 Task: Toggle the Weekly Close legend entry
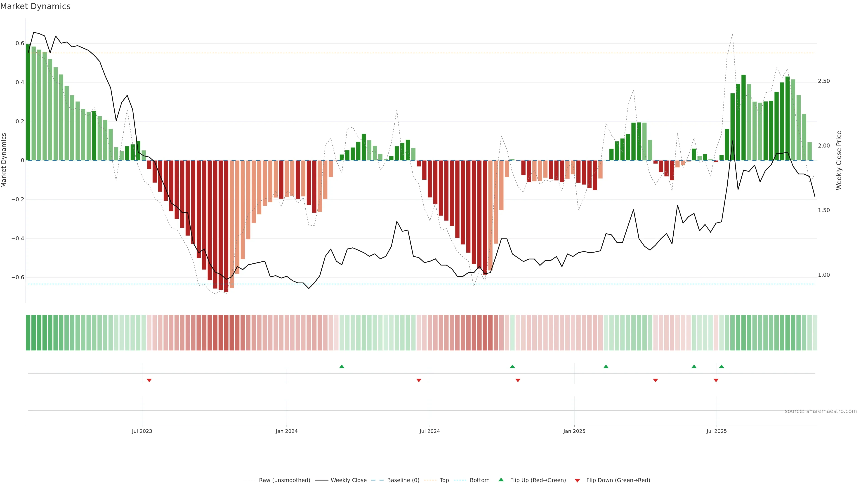tap(348, 480)
